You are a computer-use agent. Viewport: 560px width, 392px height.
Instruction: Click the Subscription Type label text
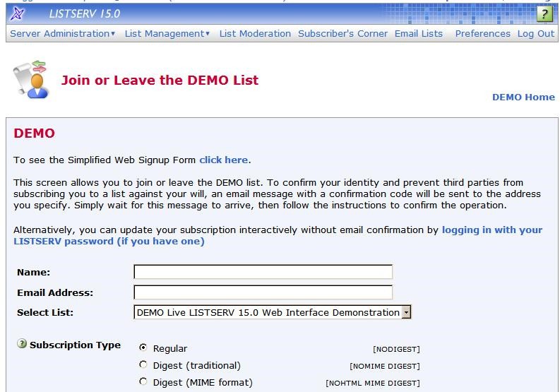click(x=75, y=345)
